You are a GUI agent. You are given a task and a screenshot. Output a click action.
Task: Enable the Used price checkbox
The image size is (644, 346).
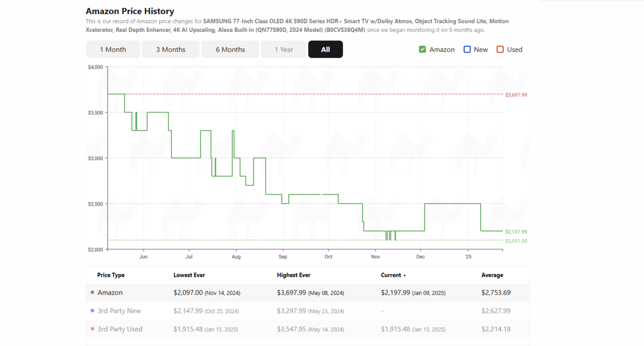tap(500, 50)
